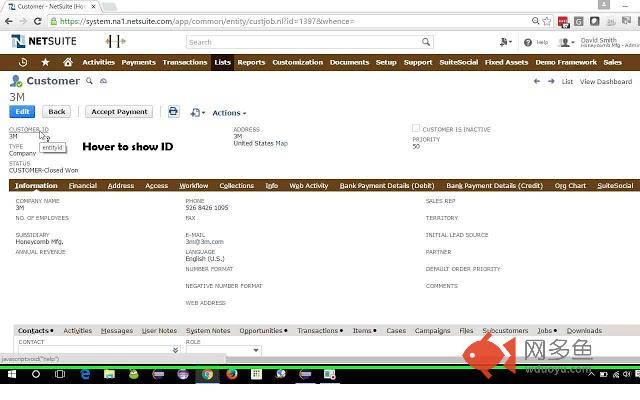Open the Lists menu in navigation bar
This screenshot has height=400, width=640.
[x=222, y=62]
